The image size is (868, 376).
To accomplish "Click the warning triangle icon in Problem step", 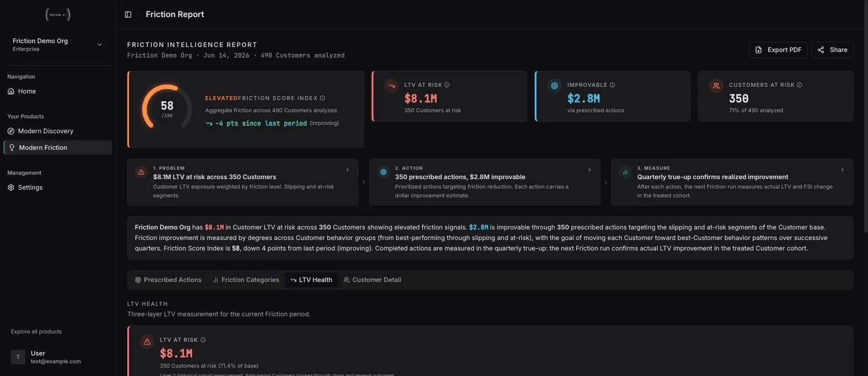I will pyautogui.click(x=141, y=172).
